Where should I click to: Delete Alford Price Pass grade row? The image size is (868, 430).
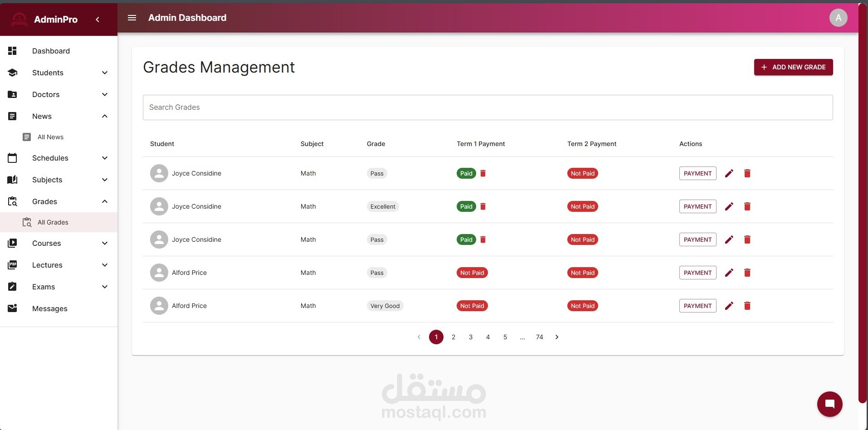(747, 273)
